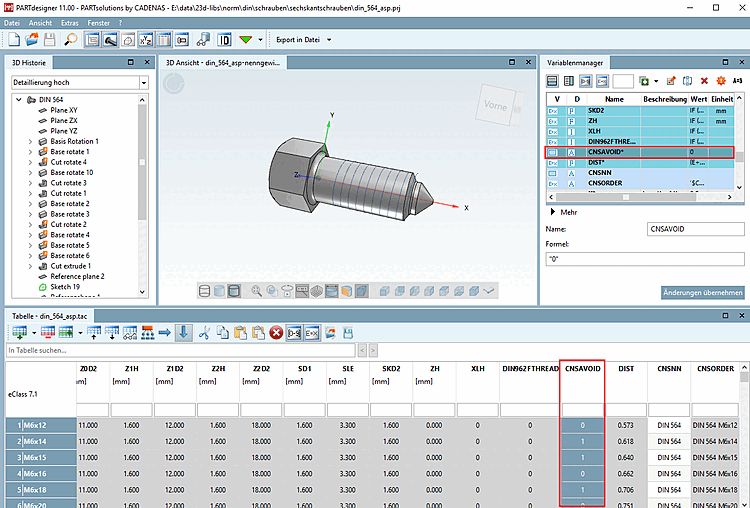Toggle the wireframe cylinder display mode in 3D view
The image size is (750, 508).
pyautogui.click(x=205, y=291)
